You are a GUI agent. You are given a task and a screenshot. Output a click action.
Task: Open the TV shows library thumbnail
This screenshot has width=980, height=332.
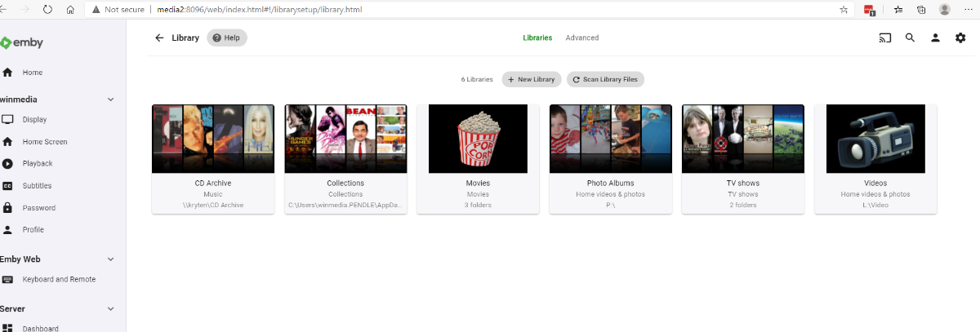tap(742, 139)
